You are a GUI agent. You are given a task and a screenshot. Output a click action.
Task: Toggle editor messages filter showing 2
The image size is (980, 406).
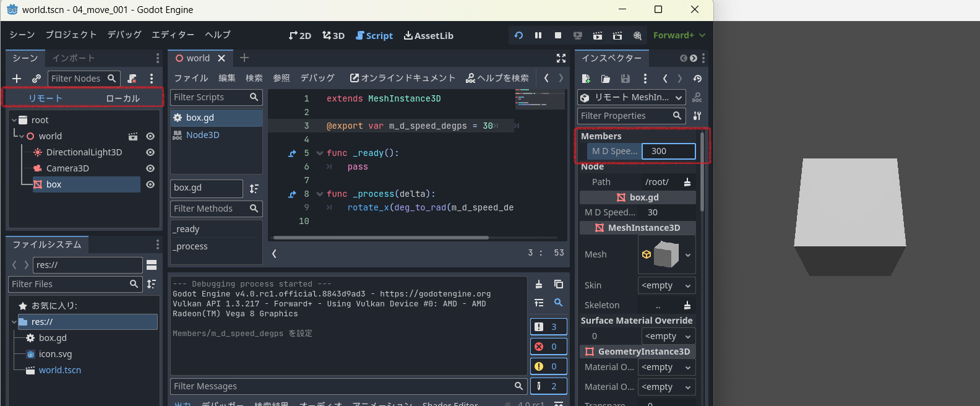(549, 386)
